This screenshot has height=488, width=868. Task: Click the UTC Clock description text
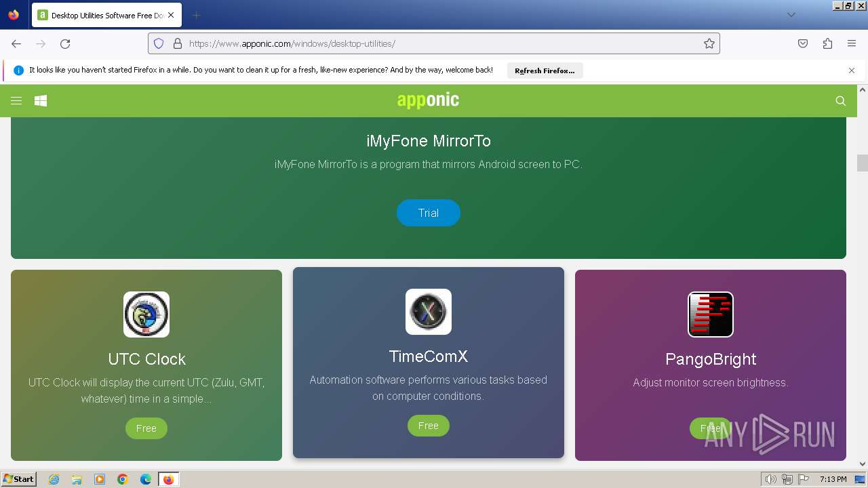146,390
